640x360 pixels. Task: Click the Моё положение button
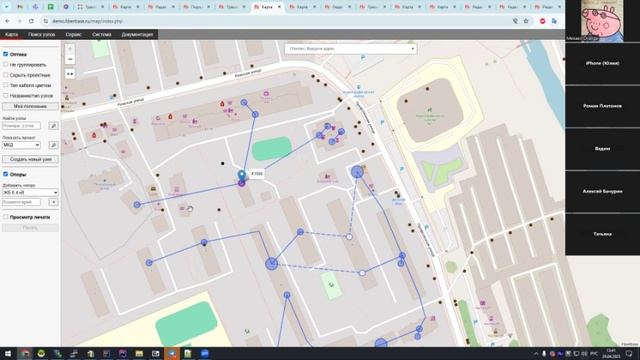pyautogui.click(x=30, y=107)
